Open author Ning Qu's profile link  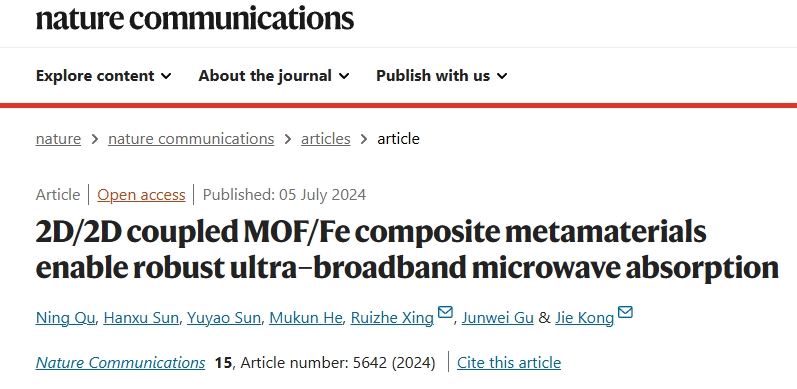coord(65,318)
